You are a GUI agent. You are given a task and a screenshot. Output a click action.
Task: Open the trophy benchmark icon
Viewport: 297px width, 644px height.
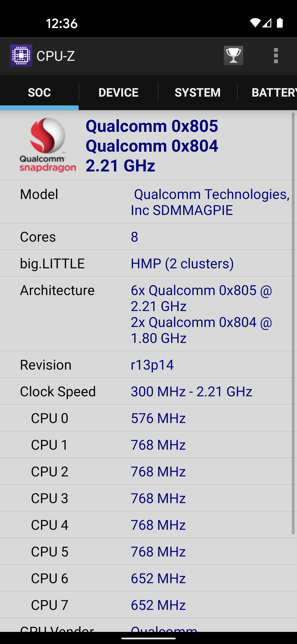(x=233, y=56)
